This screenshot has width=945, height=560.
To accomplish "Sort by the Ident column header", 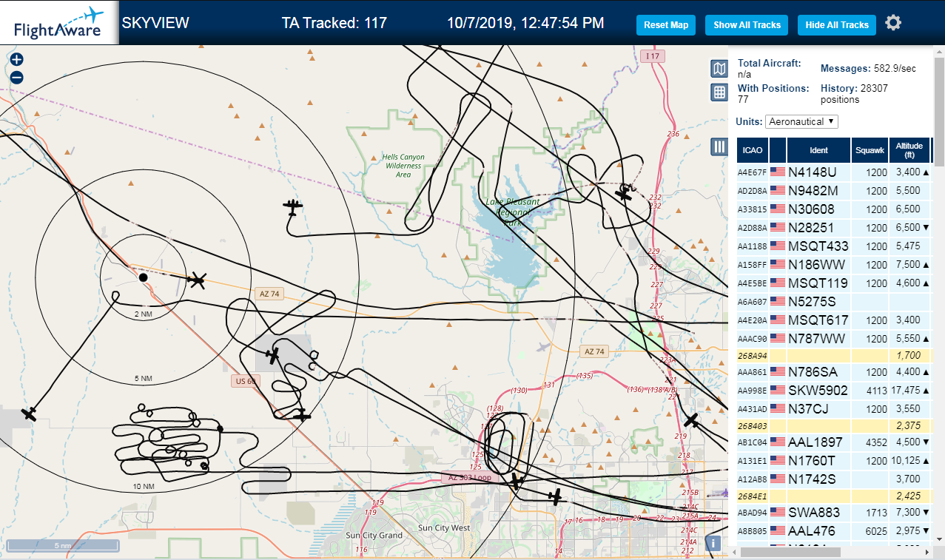I will 818,150.
